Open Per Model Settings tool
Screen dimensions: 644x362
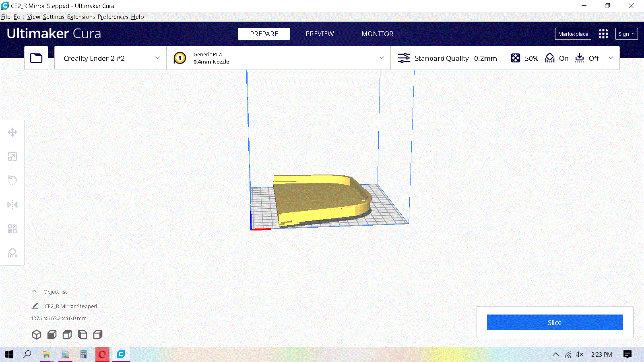[12, 228]
